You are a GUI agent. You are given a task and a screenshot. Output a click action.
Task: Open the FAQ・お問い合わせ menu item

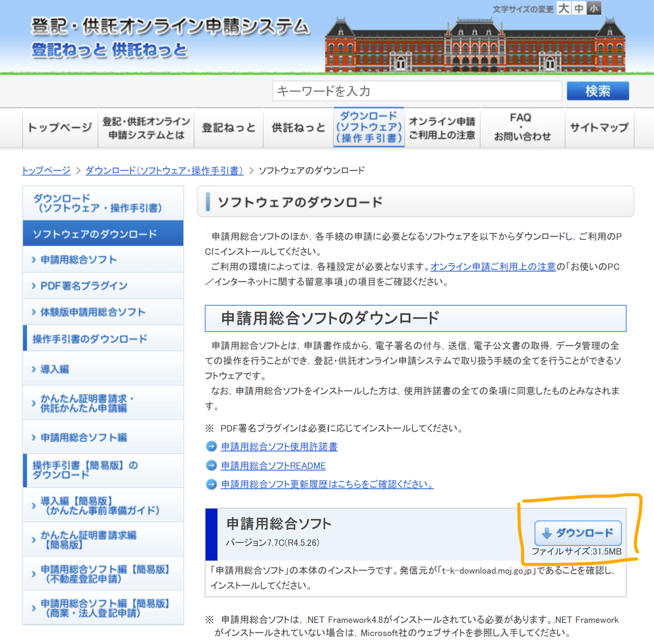(522, 127)
